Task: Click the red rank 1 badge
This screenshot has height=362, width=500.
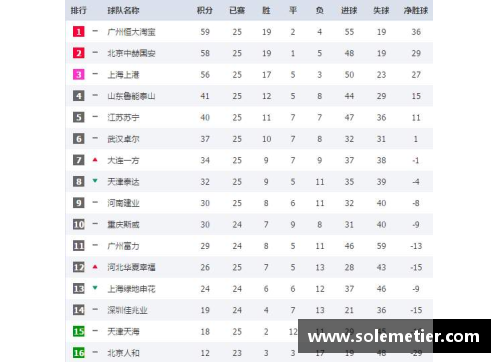Action: (79, 32)
